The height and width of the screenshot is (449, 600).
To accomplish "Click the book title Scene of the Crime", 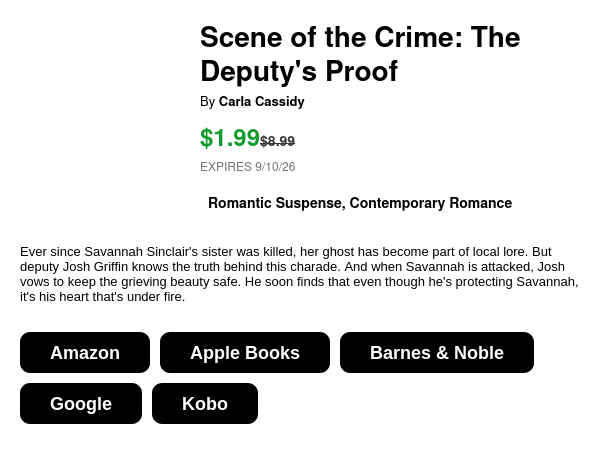I will 360,54.
